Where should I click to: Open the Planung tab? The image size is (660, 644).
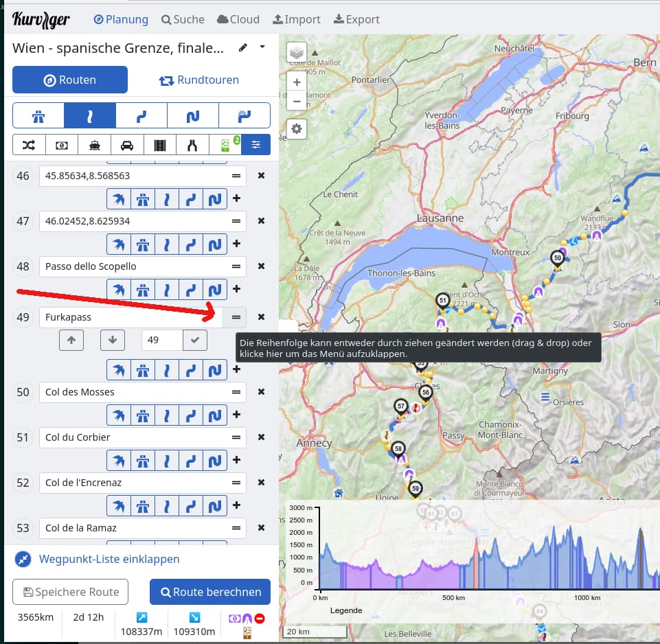(121, 19)
